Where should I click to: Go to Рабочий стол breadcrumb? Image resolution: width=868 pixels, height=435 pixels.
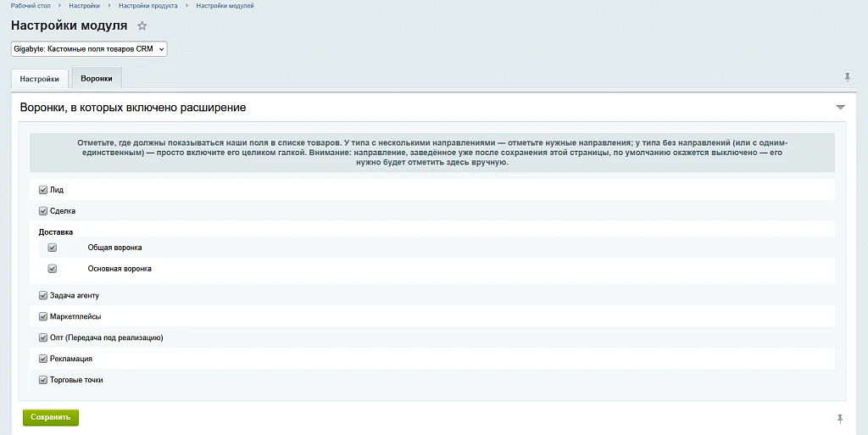point(31,6)
